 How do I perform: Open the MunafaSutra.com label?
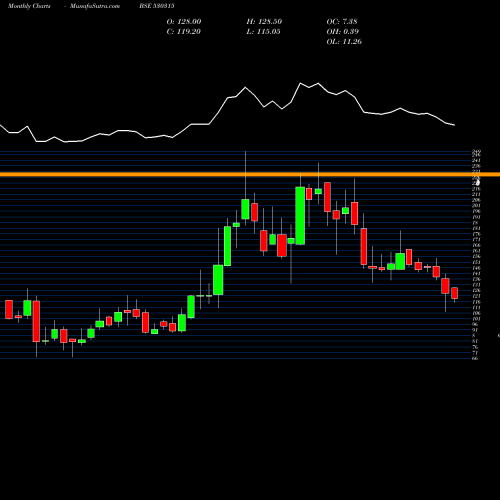pyautogui.click(x=95, y=6)
